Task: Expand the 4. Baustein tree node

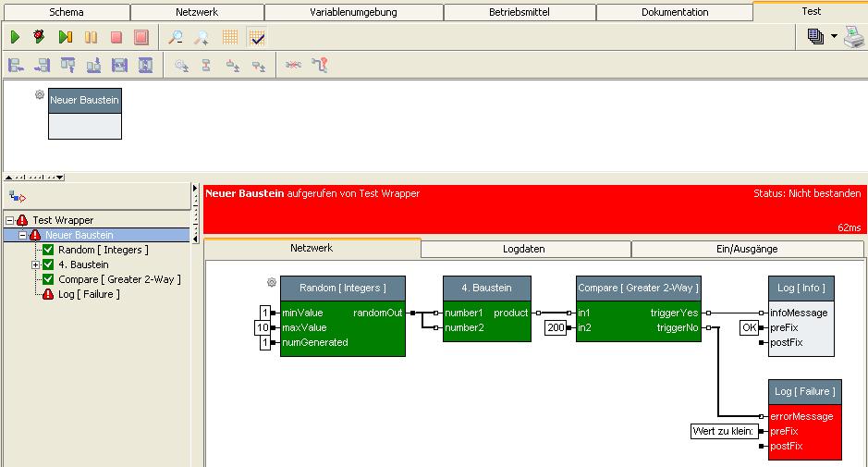Action: click(x=36, y=264)
